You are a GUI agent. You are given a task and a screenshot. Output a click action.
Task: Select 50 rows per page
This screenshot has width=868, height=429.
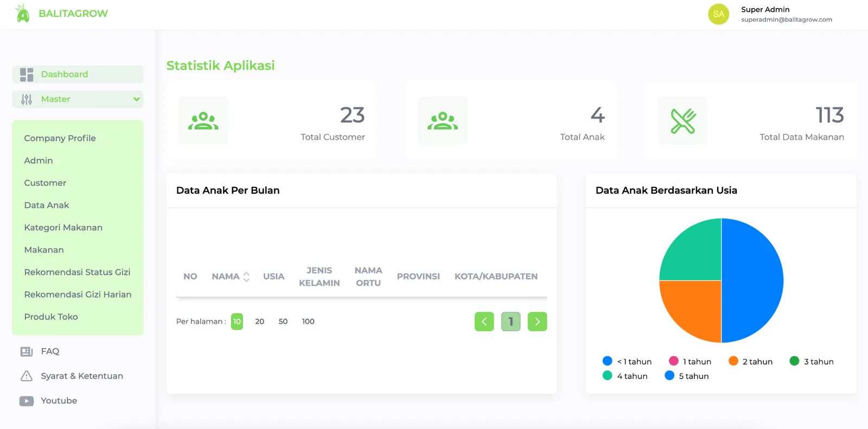(283, 321)
